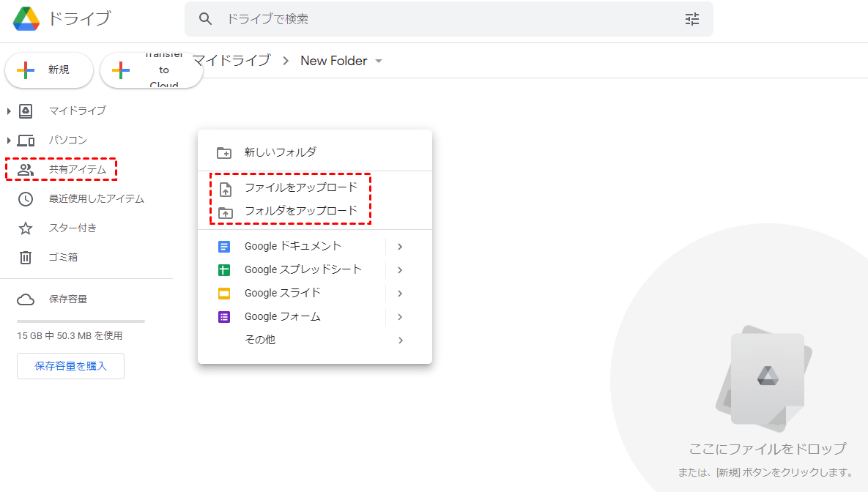This screenshot has height=492, width=868.
Task: Click the folder upload icon in menu
Action: pyautogui.click(x=226, y=212)
